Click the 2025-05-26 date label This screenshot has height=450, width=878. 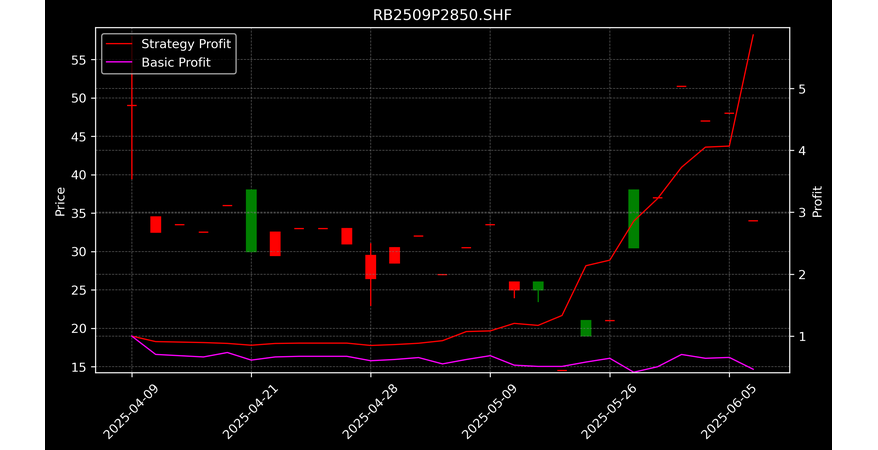608,411
